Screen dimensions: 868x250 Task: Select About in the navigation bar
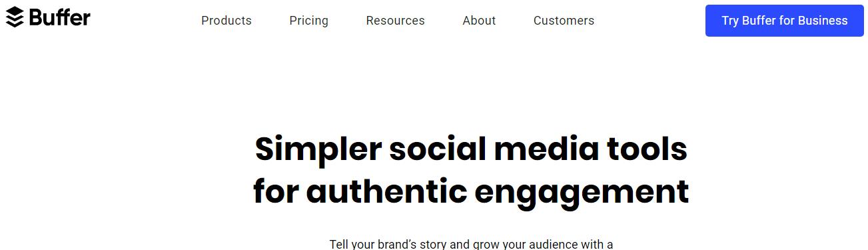click(x=479, y=21)
